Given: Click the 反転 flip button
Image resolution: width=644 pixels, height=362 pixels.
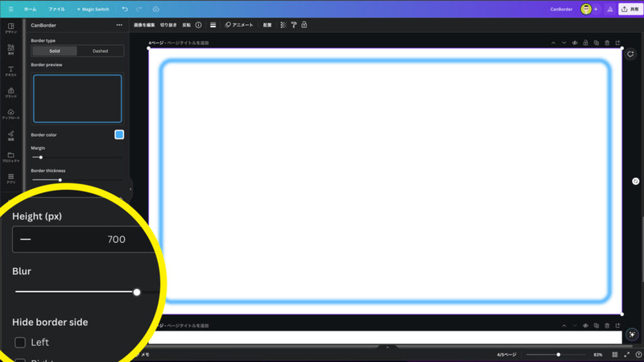Looking at the screenshot, I should [187, 25].
